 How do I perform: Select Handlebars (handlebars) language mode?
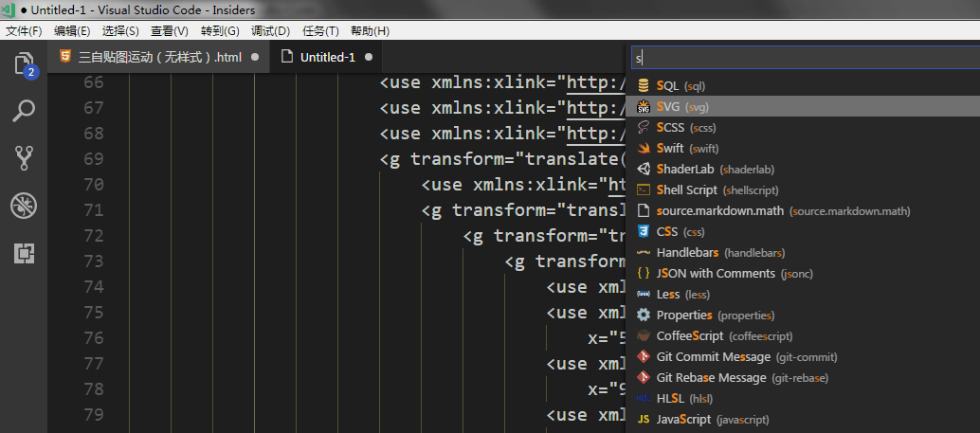(803, 252)
